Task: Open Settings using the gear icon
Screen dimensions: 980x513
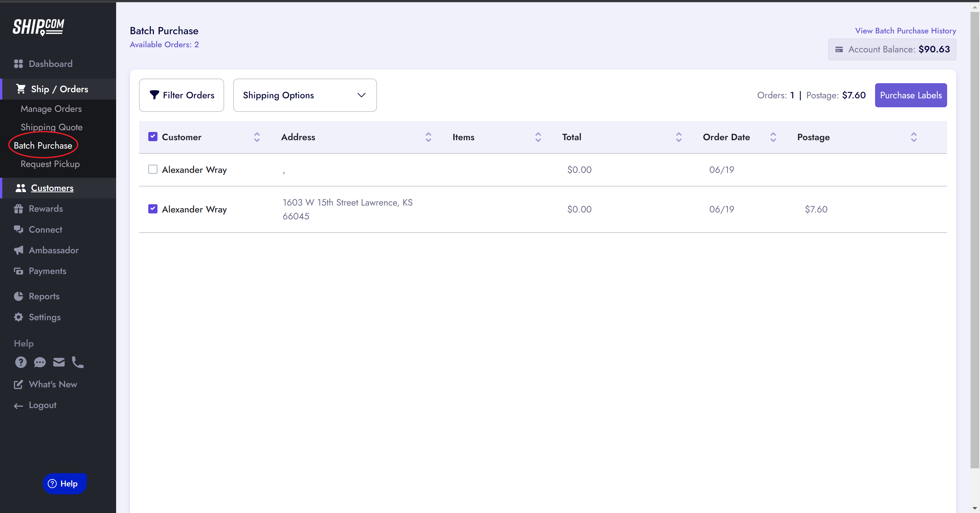Action: [x=19, y=317]
